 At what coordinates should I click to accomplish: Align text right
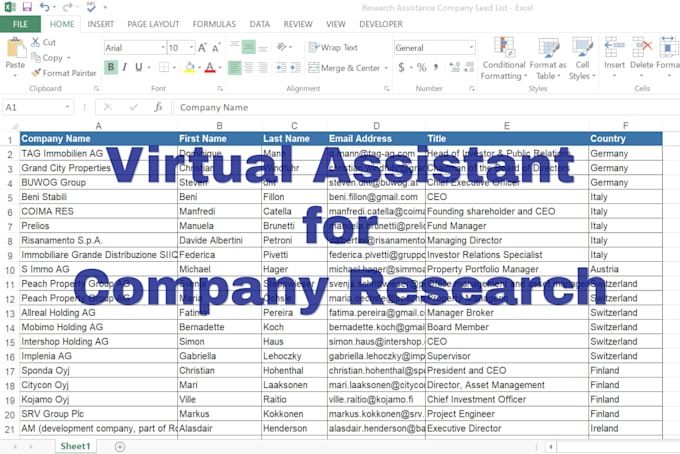click(x=263, y=68)
